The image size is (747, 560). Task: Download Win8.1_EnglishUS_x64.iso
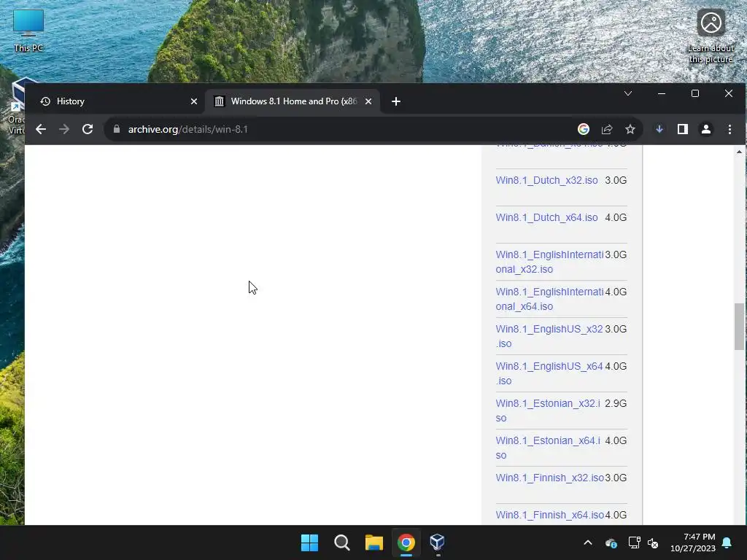[549, 373]
